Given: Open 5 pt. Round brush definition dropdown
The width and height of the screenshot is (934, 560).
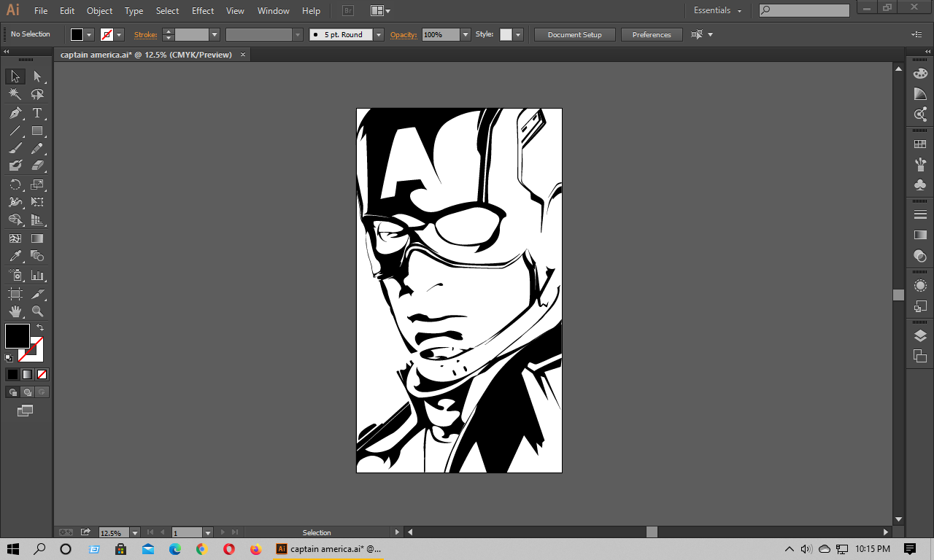Looking at the screenshot, I should pyautogui.click(x=379, y=34).
